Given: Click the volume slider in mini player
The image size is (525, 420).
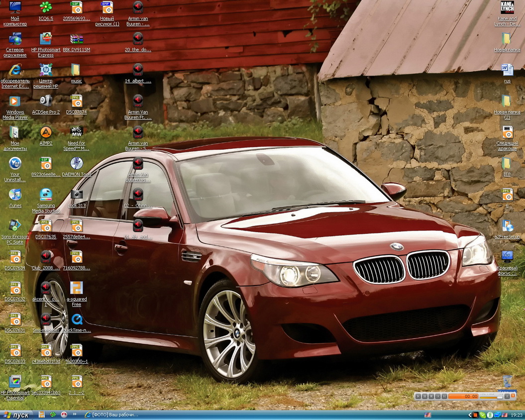Looking at the screenshot, I should [492, 397].
